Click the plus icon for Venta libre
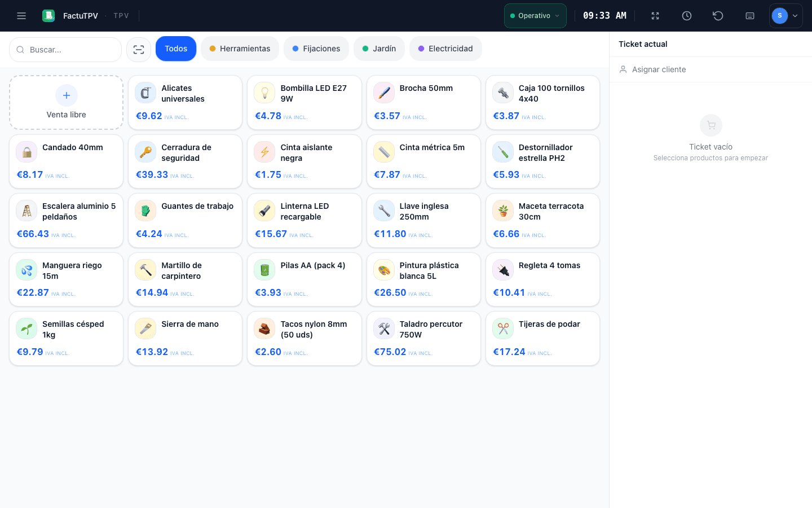This screenshot has width=812, height=508. (67, 95)
